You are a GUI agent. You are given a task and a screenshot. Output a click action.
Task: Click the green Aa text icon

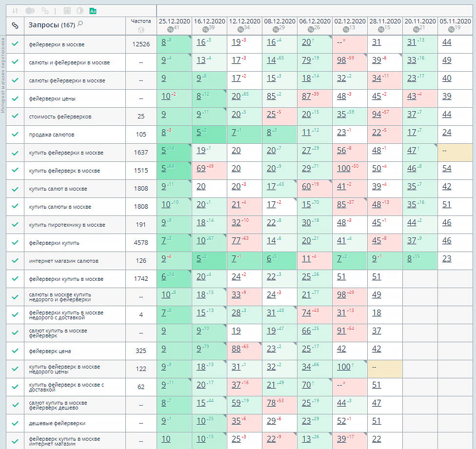coord(93,10)
